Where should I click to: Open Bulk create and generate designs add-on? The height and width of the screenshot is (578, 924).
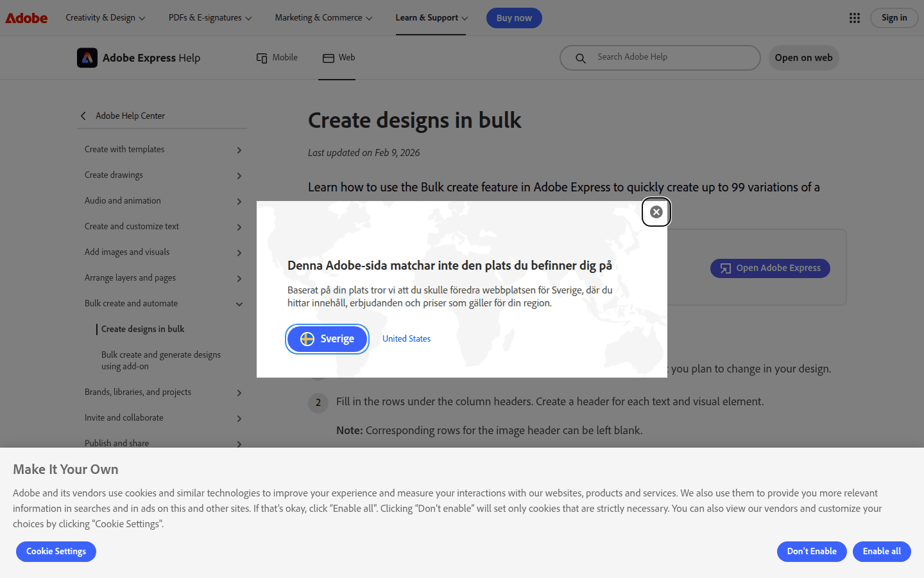[161, 361]
